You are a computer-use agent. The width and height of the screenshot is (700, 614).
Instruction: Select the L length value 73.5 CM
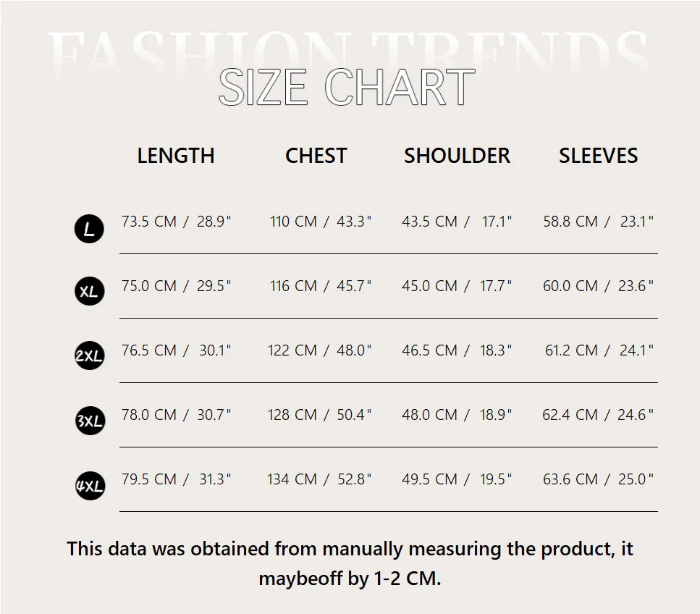148,222
